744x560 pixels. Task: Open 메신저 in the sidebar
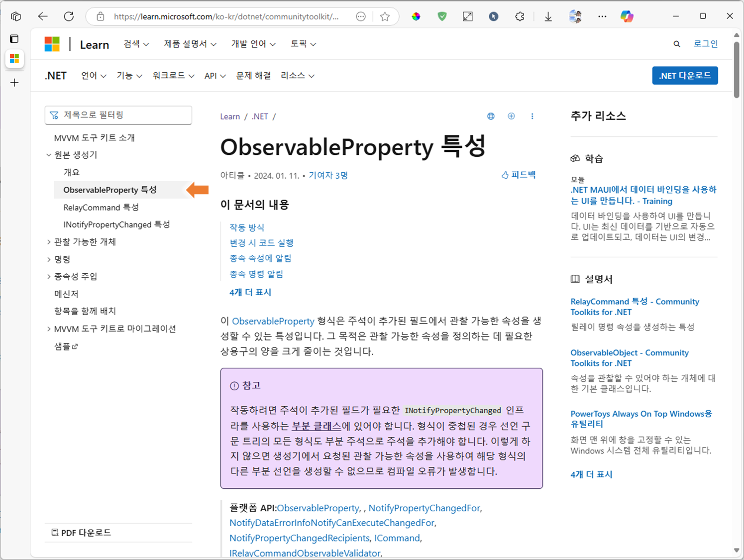66,294
